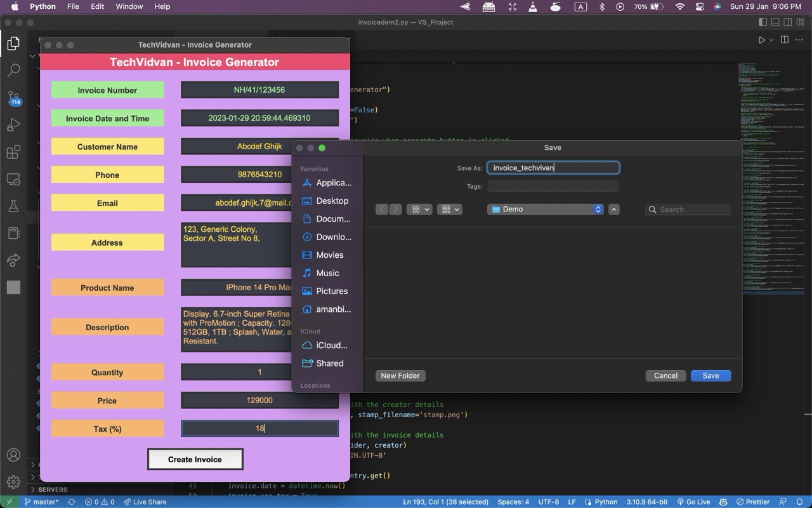Viewport: 812px width, 508px height.
Task: Go back in the Save dialog
Action: [381, 210]
